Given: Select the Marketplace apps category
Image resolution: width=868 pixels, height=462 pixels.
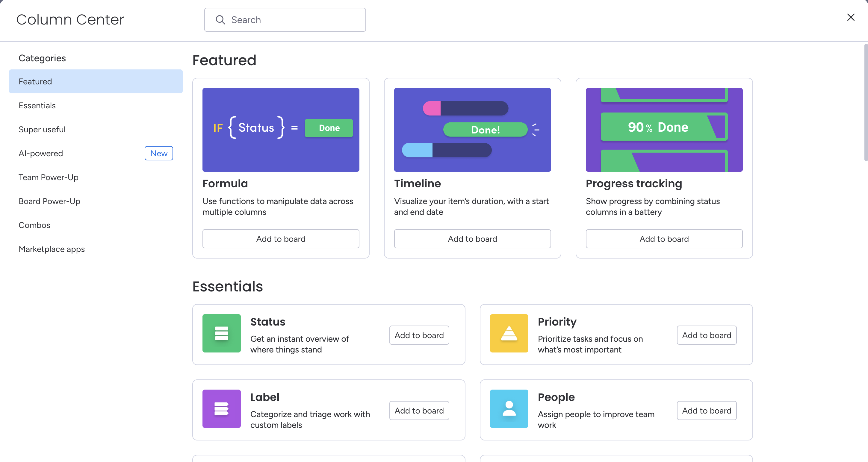Looking at the screenshot, I should (x=52, y=249).
